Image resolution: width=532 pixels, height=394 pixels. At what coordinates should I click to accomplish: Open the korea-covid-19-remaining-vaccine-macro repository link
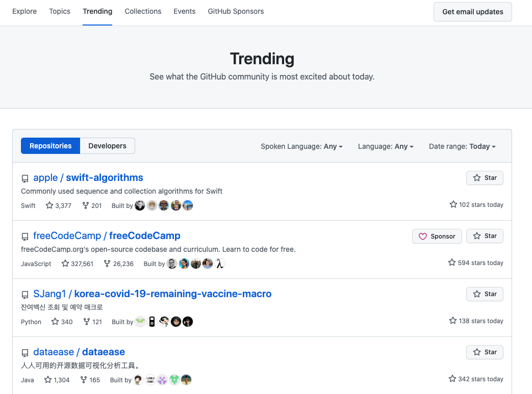(153, 294)
